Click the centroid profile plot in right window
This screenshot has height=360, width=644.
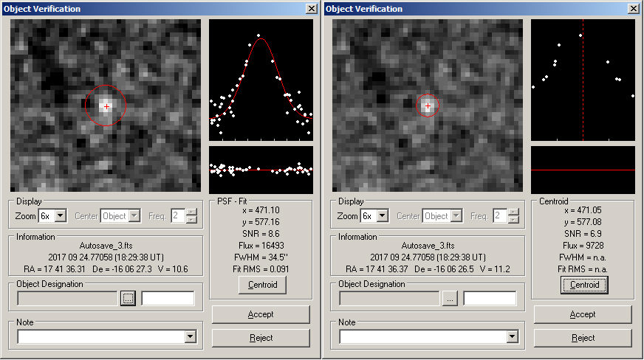click(x=583, y=80)
